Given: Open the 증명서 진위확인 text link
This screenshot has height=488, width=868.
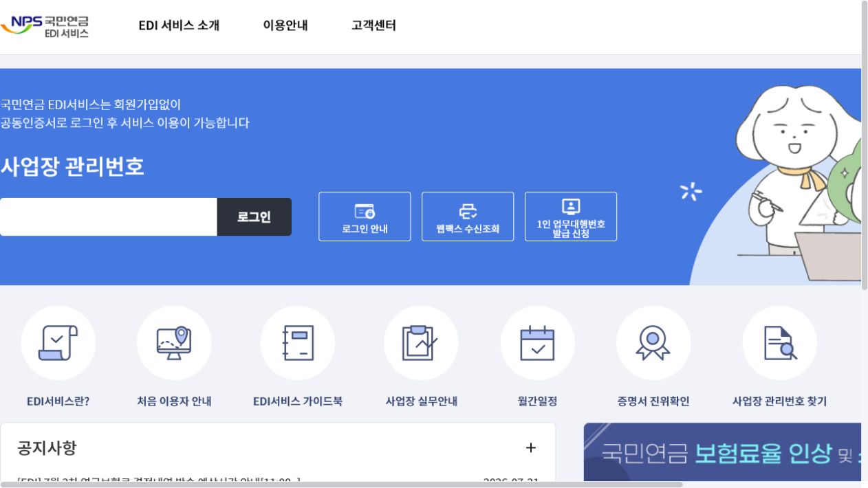Looking at the screenshot, I should click(x=653, y=401).
